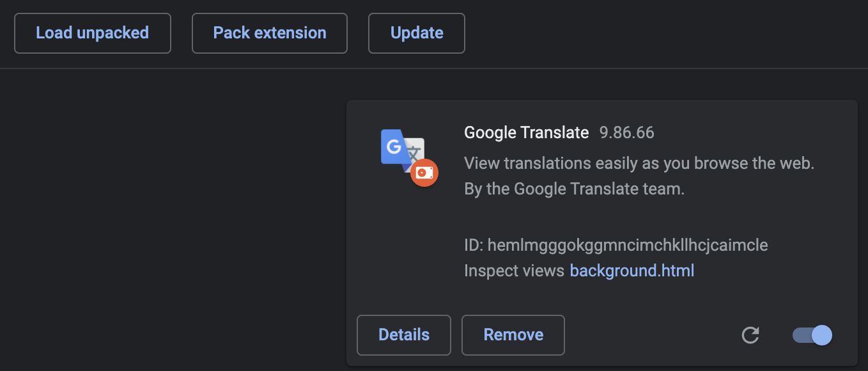
Task: Open the Pack extension dialog
Action: (x=270, y=33)
